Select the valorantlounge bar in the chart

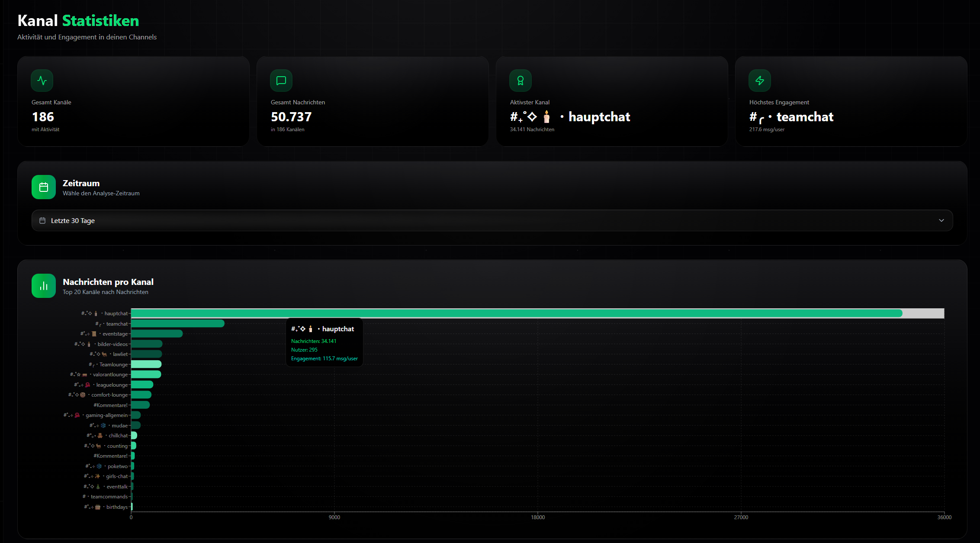146,375
